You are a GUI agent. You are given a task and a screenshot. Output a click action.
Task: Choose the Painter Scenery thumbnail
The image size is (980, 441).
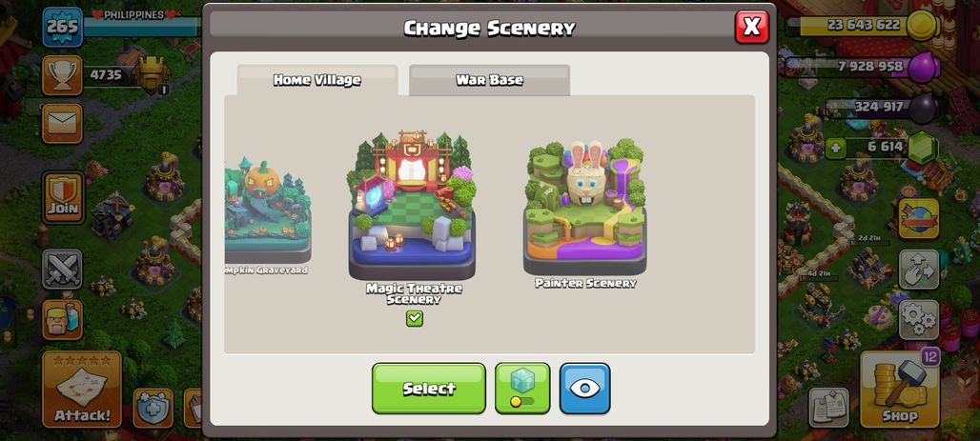(585, 214)
